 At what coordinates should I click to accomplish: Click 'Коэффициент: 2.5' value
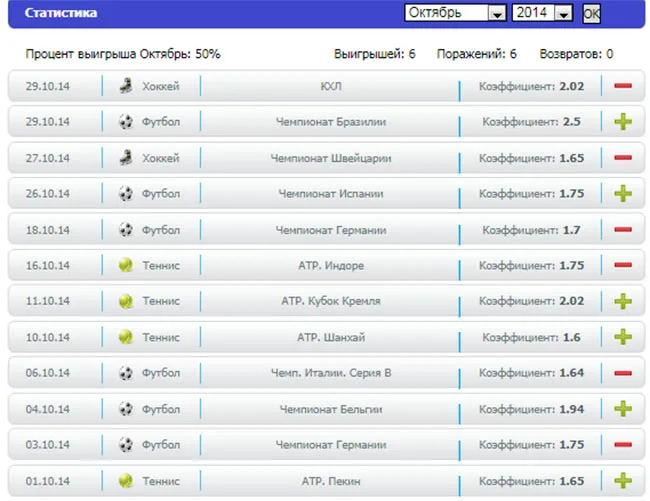point(531,122)
